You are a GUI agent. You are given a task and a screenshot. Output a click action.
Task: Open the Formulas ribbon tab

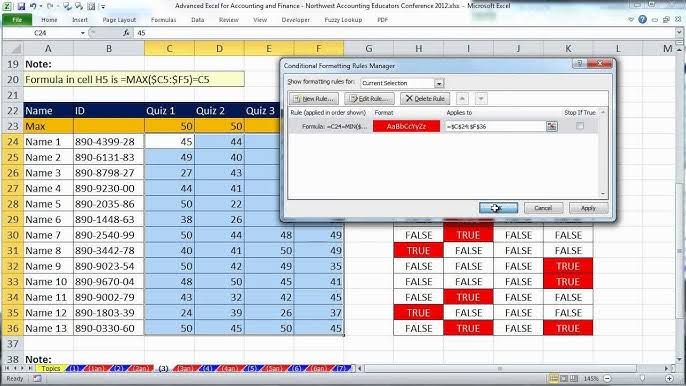tap(163, 20)
